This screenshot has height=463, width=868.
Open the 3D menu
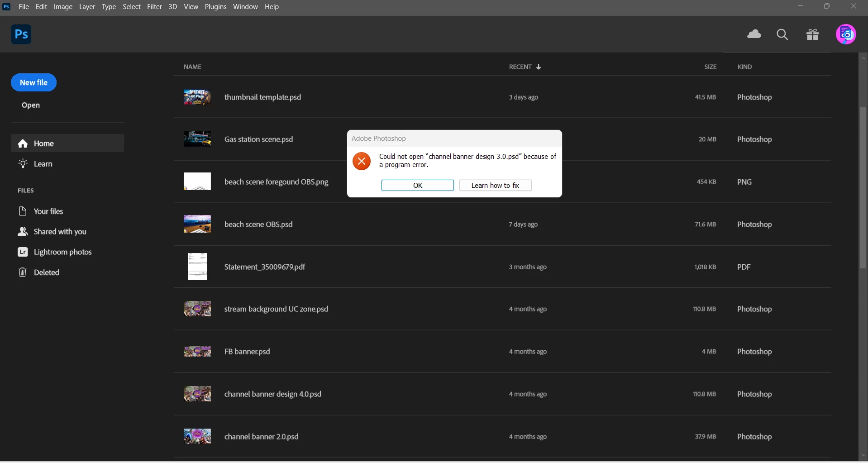[172, 7]
